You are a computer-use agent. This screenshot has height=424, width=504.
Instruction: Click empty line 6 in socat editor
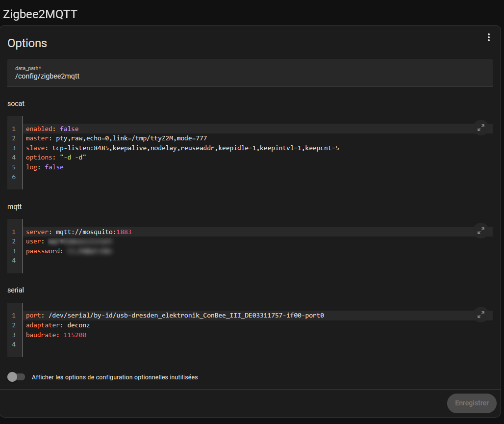point(147,177)
